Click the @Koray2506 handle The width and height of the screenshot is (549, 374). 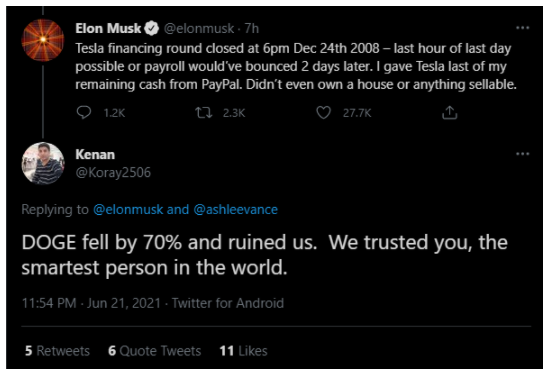[x=113, y=172]
